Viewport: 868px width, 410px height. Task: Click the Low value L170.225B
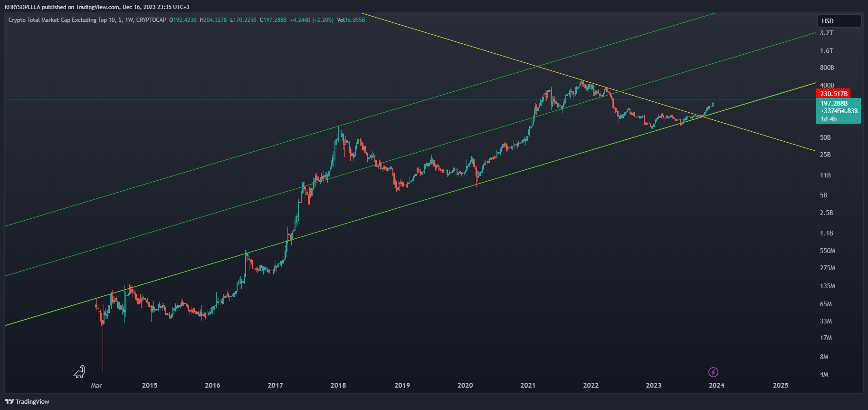243,20
